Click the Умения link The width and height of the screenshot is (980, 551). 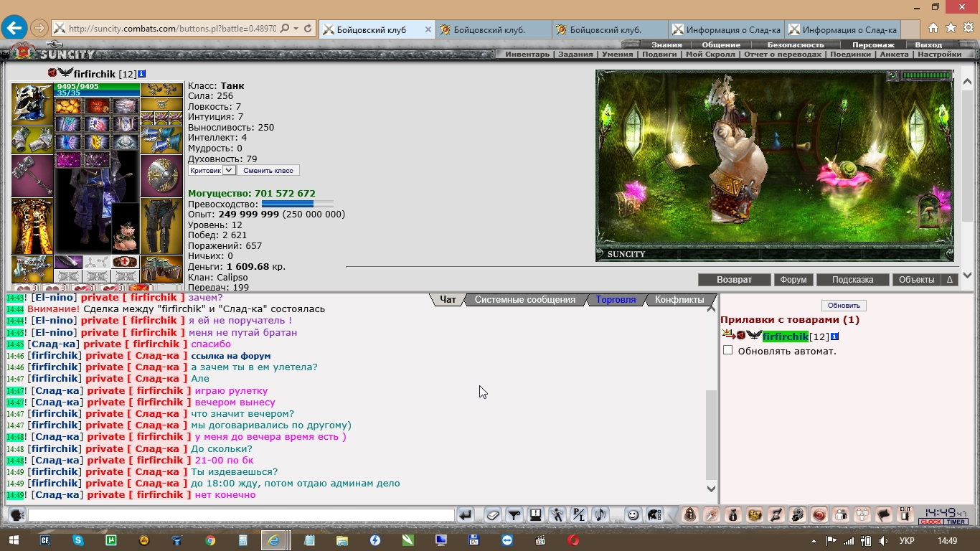click(x=618, y=55)
